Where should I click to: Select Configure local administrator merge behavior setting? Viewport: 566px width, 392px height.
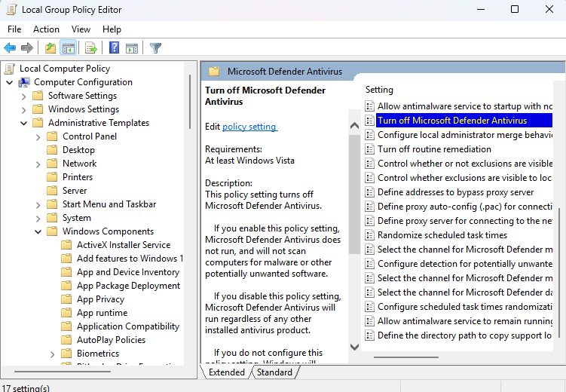[465, 135]
